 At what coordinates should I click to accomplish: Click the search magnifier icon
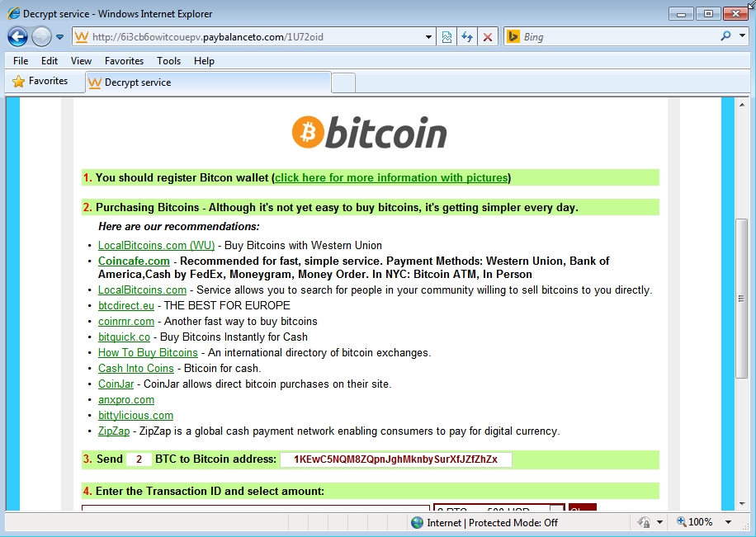click(725, 36)
